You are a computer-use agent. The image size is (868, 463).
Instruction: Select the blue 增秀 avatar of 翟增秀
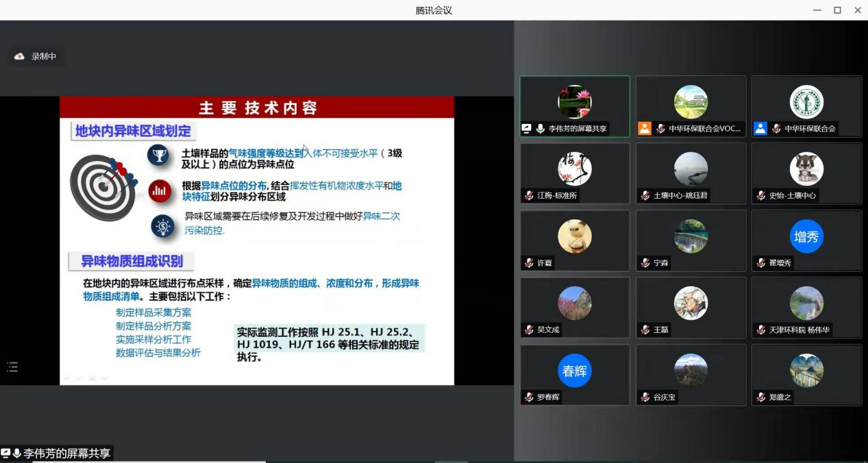tap(806, 236)
